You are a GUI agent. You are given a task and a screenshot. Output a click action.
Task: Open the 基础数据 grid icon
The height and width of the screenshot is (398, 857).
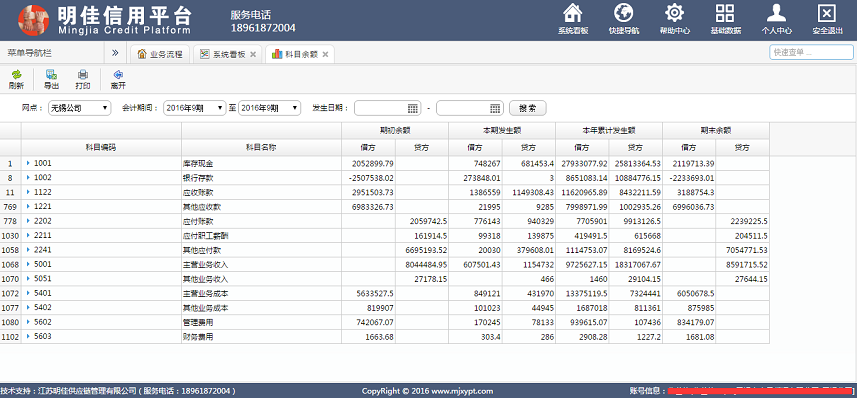point(725,19)
